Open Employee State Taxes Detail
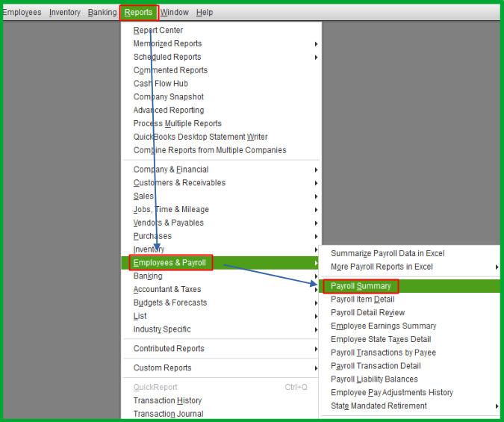This screenshot has height=422, width=504. 381,339
